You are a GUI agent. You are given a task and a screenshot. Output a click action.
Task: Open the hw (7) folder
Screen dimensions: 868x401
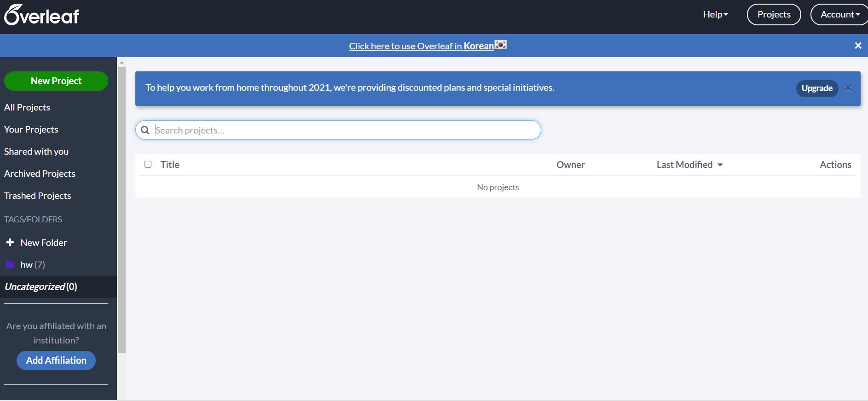(33, 265)
